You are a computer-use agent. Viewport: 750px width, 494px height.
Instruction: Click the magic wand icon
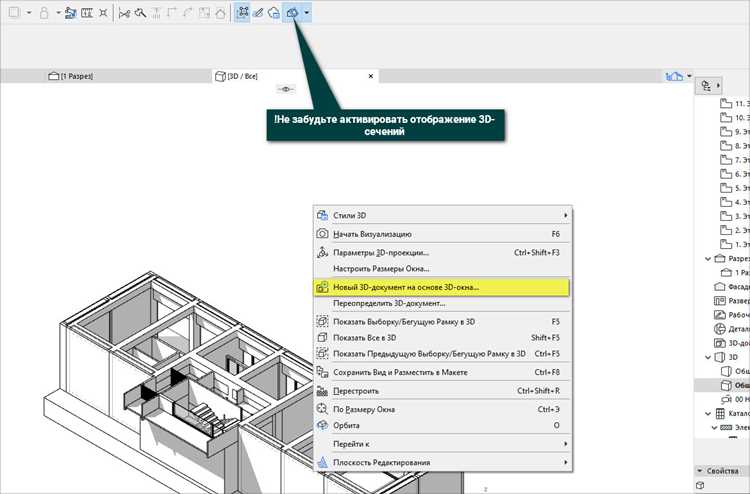[140, 13]
